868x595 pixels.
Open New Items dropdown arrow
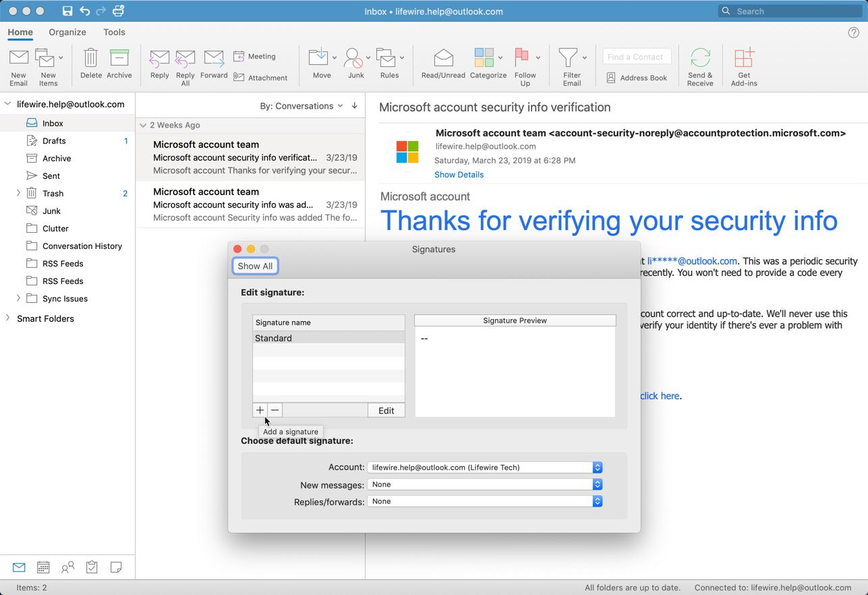pyautogui.click(x=61, y=58)
